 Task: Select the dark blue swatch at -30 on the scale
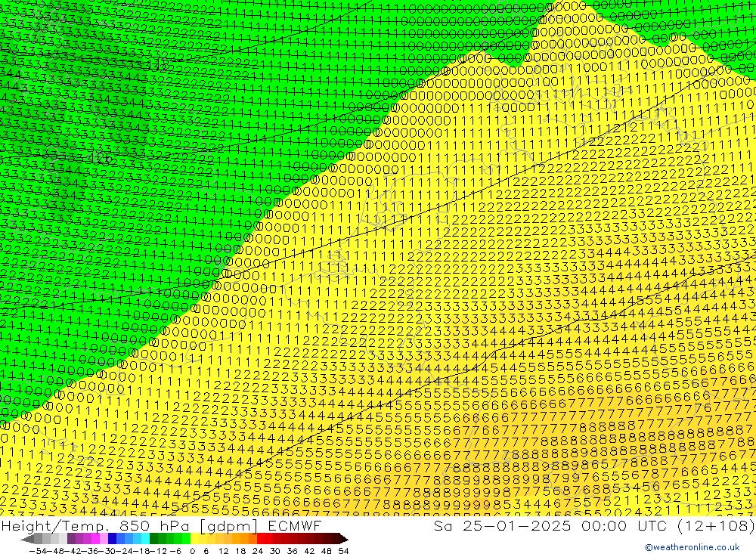113,539
